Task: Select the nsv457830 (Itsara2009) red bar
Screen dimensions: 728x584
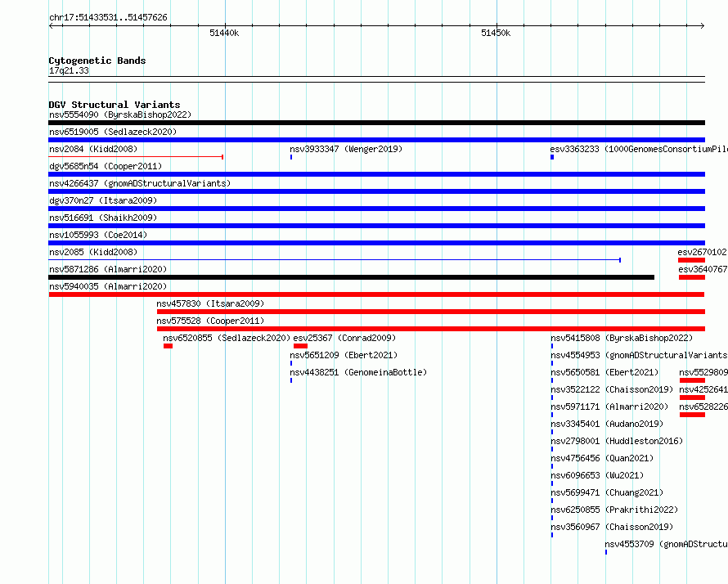Action: click(x=431, y=312)
